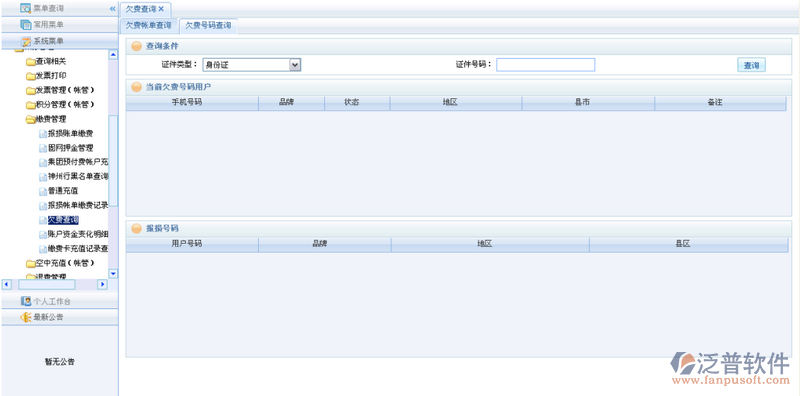Select the 欠费号码查询 tab
This screenshot has height=396, width=800.
208,26
